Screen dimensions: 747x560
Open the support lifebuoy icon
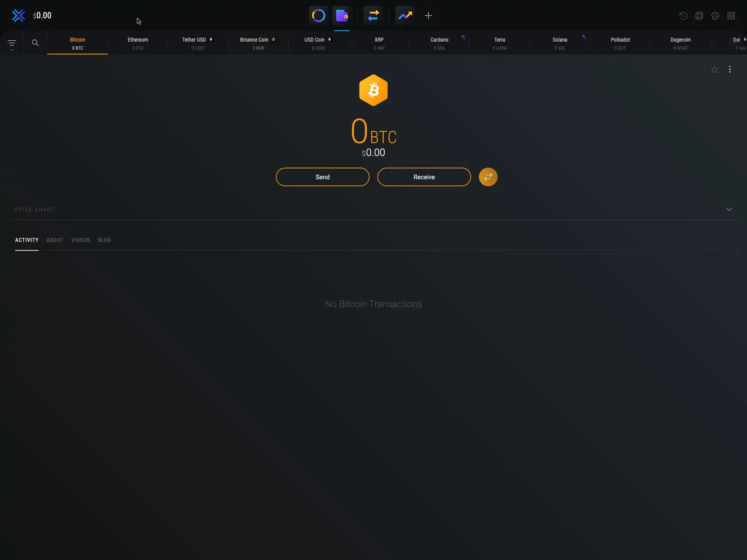click(699, 16)
